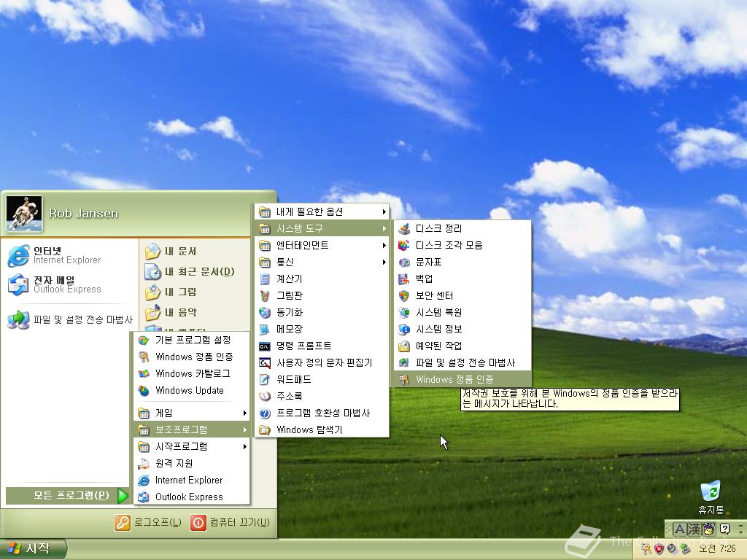Open 메모장 notepad icon
This screenshot has width=747, height=560.
point(265,329)
